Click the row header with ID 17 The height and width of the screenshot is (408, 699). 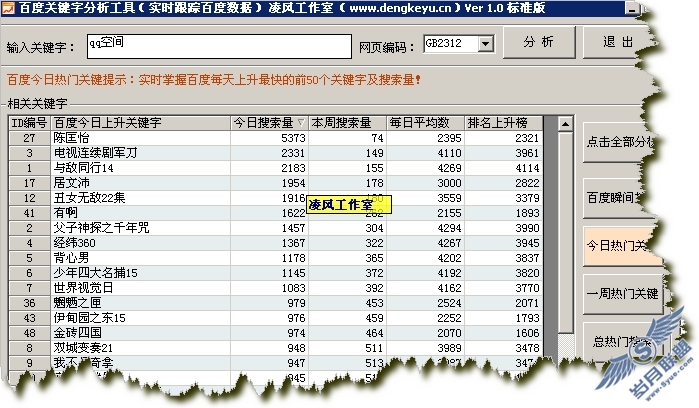(x=29, y=183)
